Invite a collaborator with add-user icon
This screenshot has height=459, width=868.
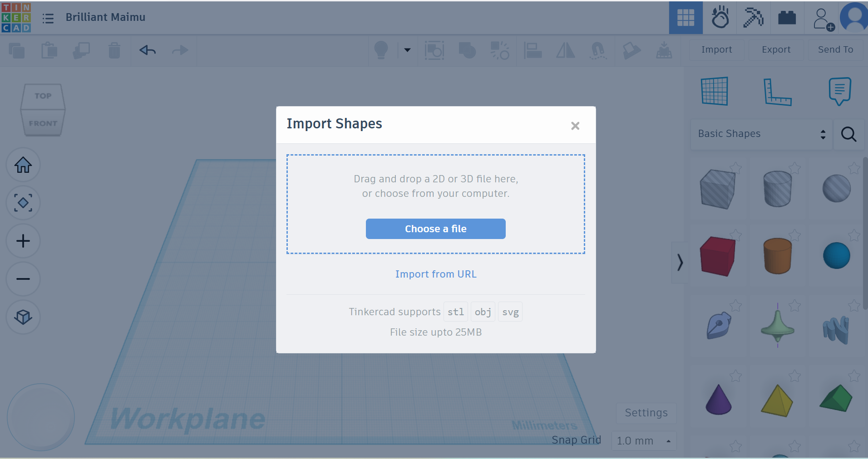[823, 19]
